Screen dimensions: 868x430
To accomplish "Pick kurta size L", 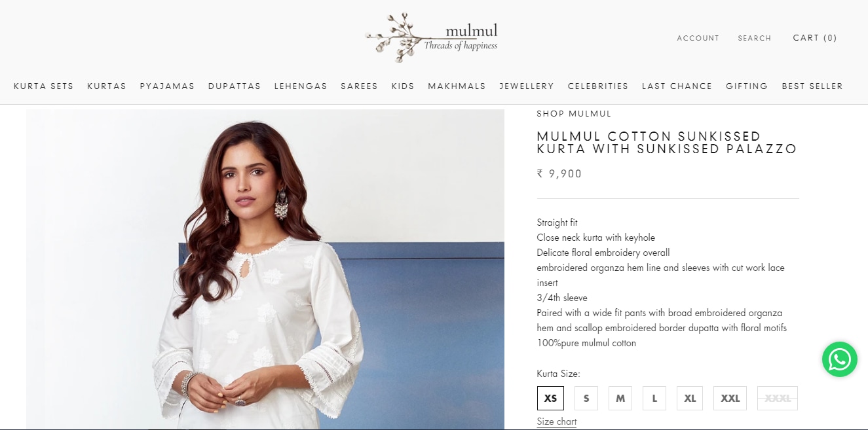I will 654,398.
